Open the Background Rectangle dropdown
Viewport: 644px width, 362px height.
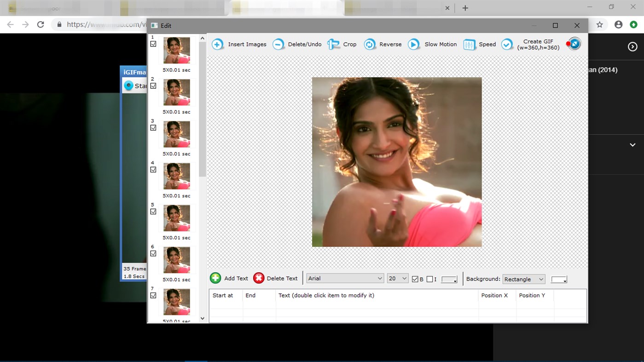coord(523,279)
